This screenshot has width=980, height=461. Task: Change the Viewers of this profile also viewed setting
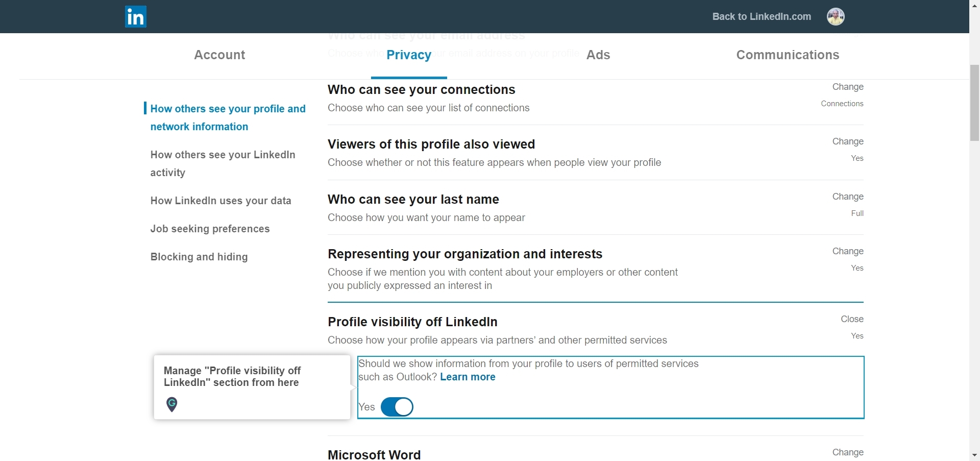coord(847,141)
